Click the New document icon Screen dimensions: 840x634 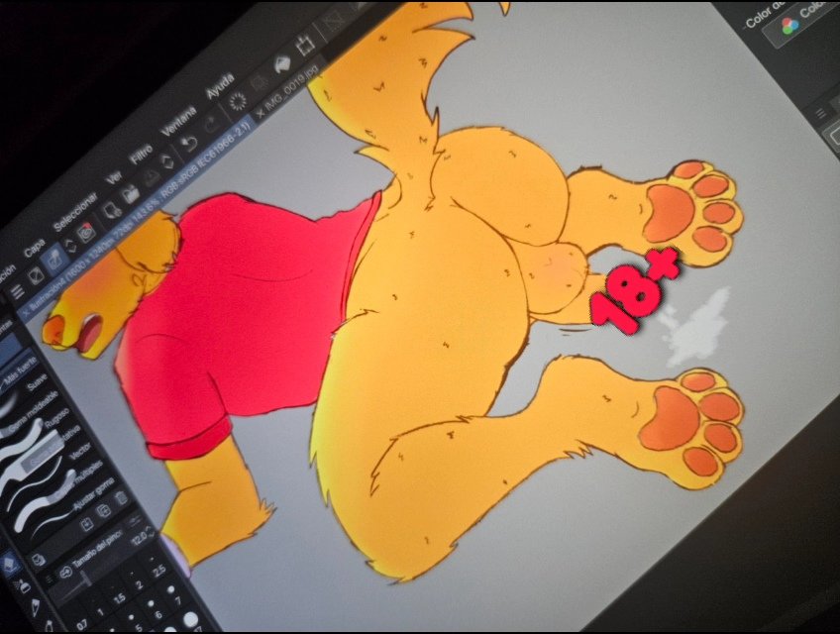point(111,211)
